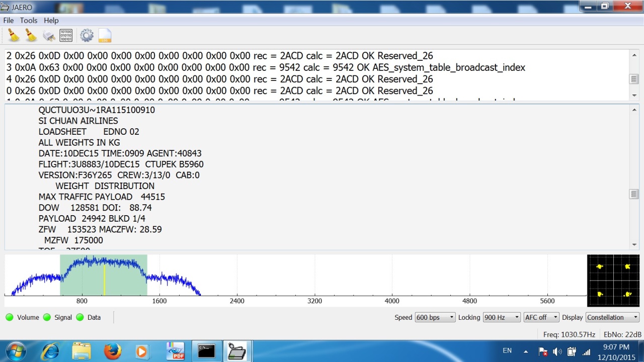Click the 'DOW 128581 DOI: 88.74' line
The image size is (644, 362).
(x=95, y=208)
